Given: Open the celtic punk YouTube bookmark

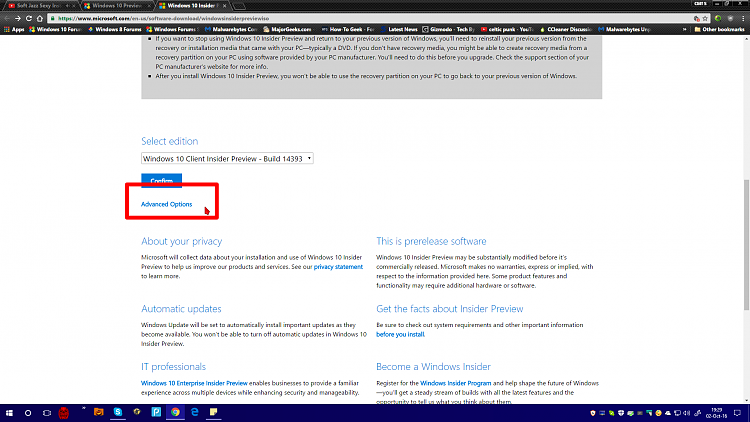Looking at the screenshot, I should point(507,29).
